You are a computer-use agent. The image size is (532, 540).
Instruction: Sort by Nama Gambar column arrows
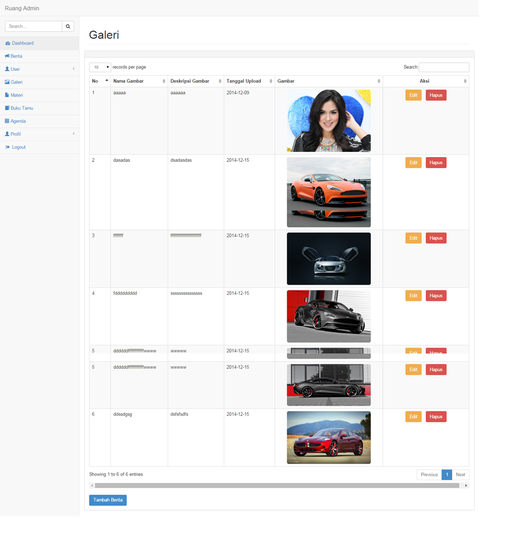pos(164,81)
